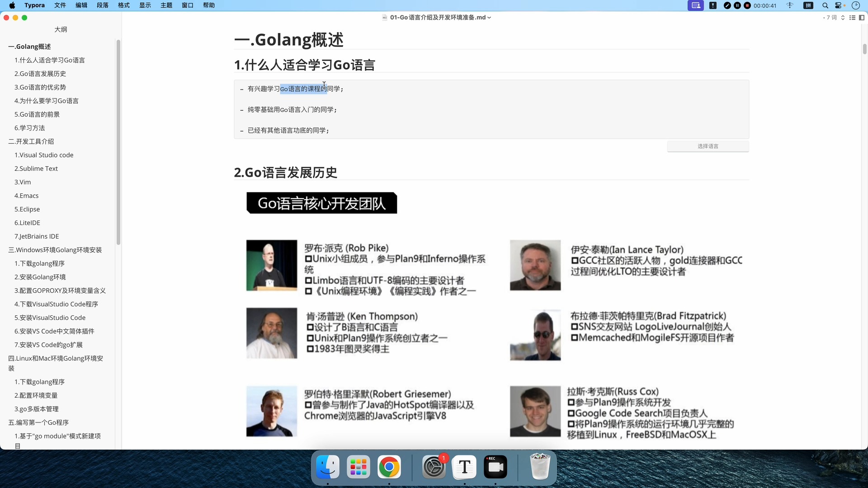Select 5.Eclipse outline entry
The height and width of the screenshot is (488, 868).
(27, 209)
